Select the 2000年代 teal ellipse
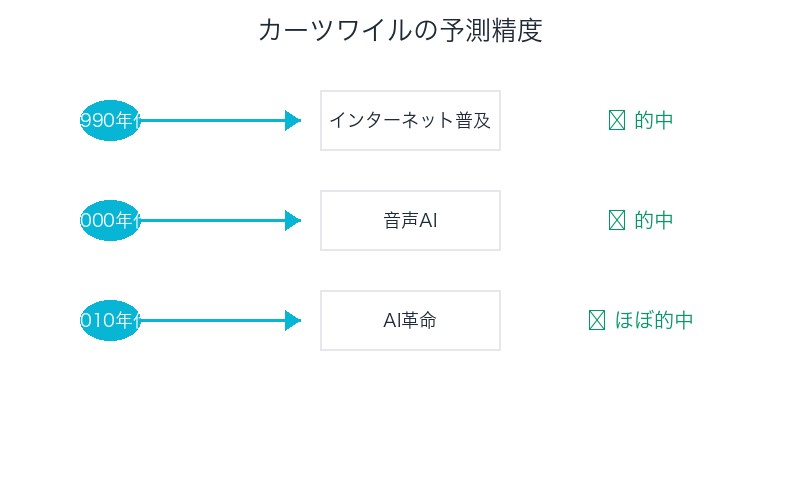Viewport: 800px width, 500px height. pos(110,221)
